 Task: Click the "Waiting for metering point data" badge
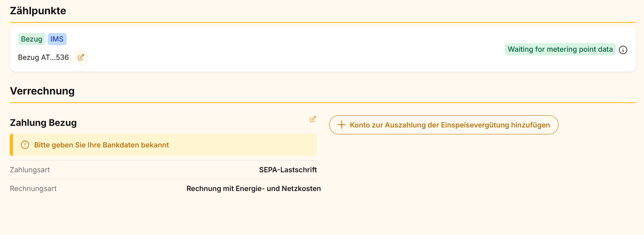[560, 49]
